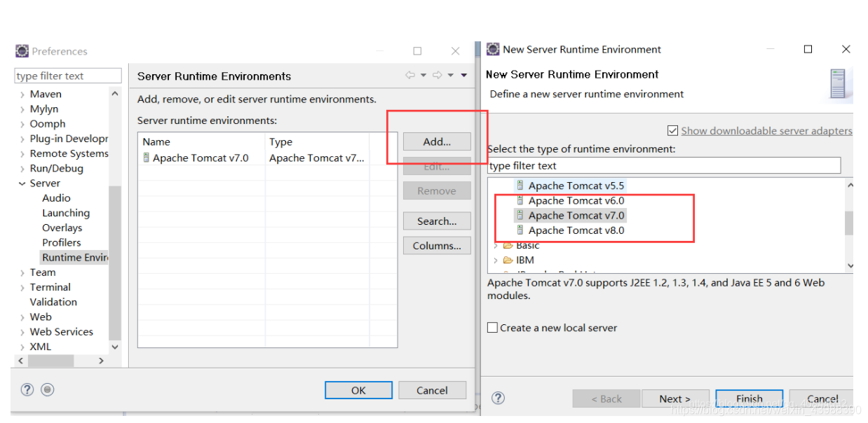Click Cancel in Preferences window
Screen dimensions: 868x423
[432, 391]
